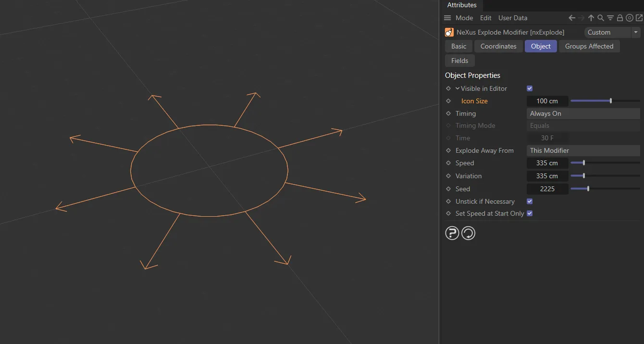Click the up arrow navigation icon

point(591,18)
